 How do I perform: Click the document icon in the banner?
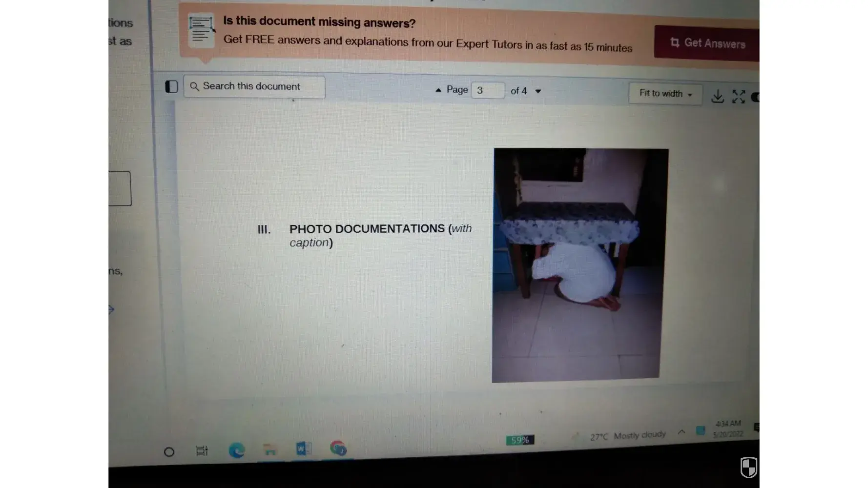[201, 30]
